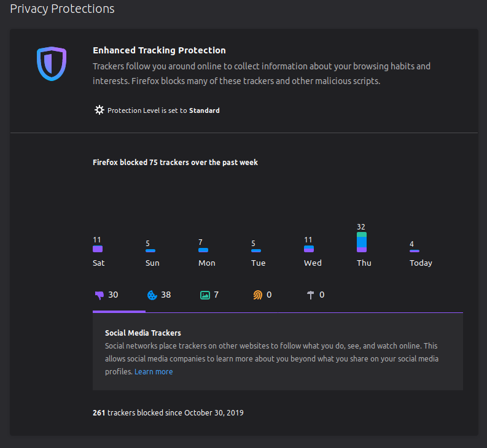487x448 pixels.
Task: Click the Sunday bar in the graph
Action: (150, 250)
